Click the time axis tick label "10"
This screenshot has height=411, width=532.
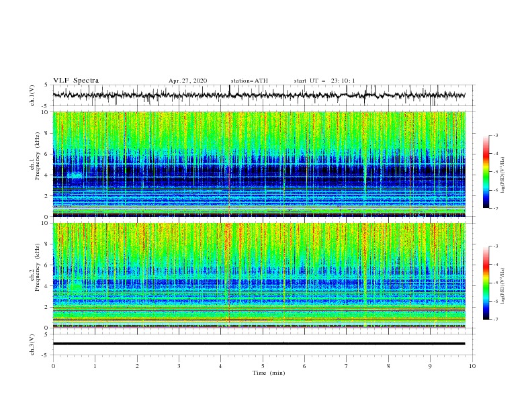coord(472,366)
